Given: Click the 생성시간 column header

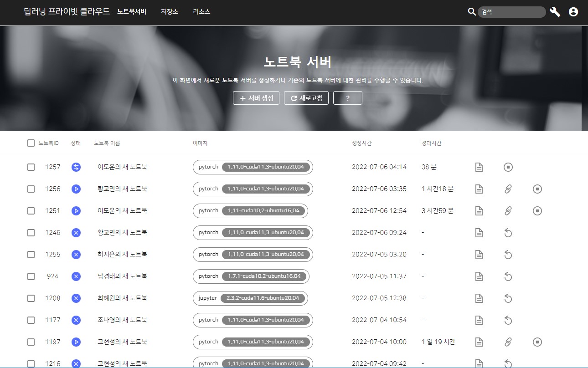Looking at the screenshot, I should (x=361, y=143).
